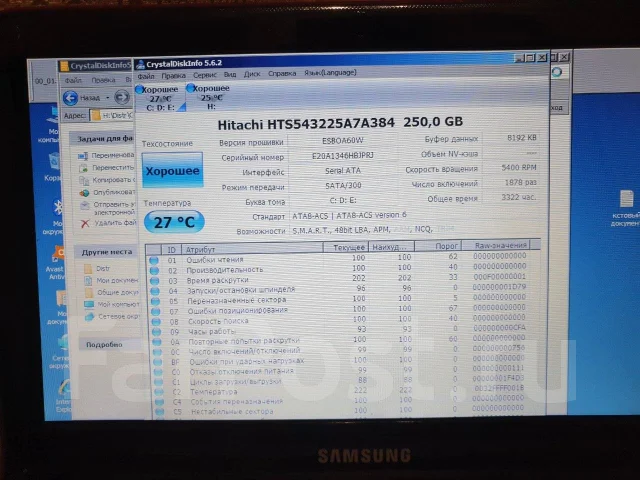Open the Вид menu
This screenshot has width=640, height=480.
point(230,75)
